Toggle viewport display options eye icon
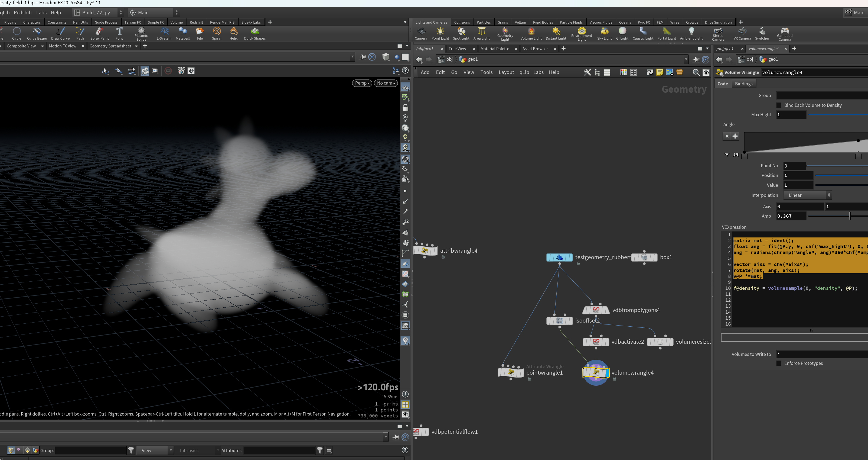Screen dimensions: 868x460 (405, 414)
